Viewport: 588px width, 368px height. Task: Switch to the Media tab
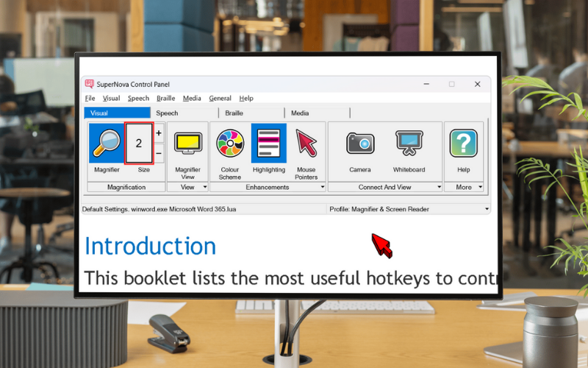(x=318, y=113)
